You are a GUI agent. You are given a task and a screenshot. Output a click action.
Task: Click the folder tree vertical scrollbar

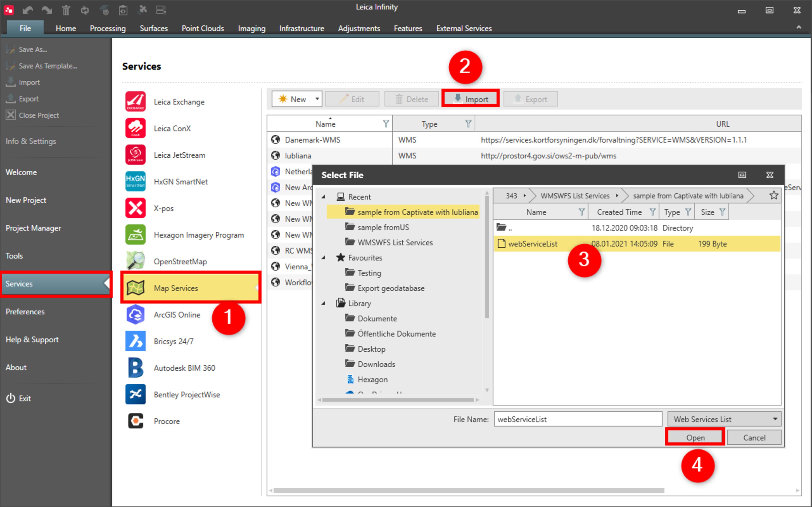[x=487, y=257]
